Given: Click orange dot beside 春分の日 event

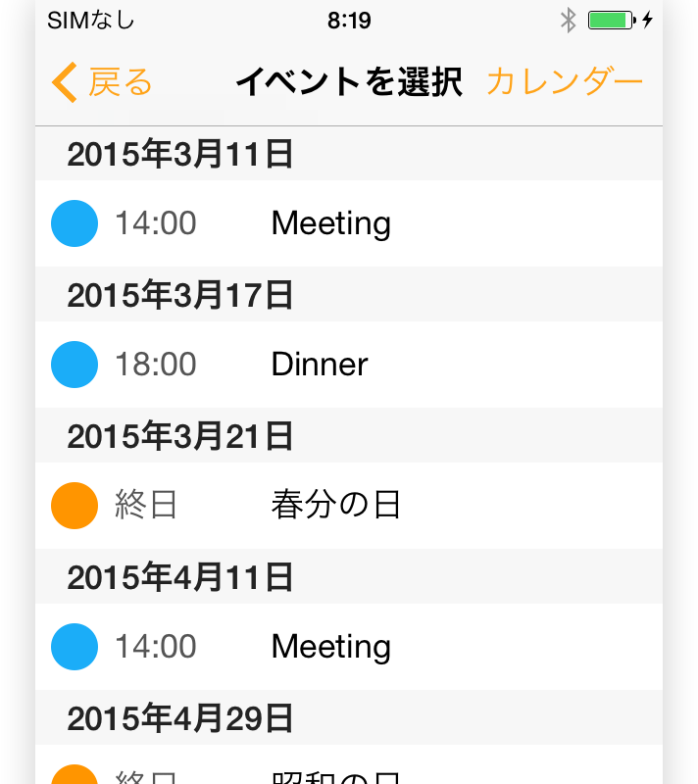Looking at the screenshot, I should point(75,506).
